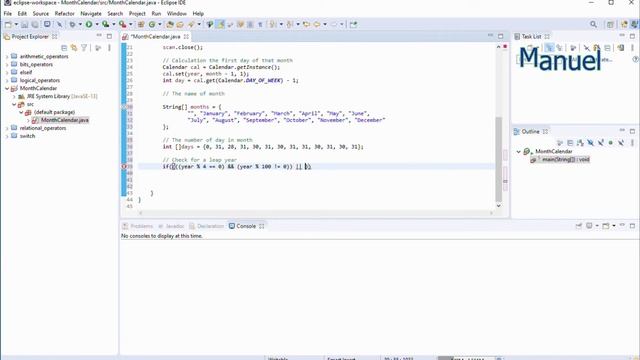Toggle Skip All Breakpoints in toolbar
640x360 pixels.
click(59, 24)
